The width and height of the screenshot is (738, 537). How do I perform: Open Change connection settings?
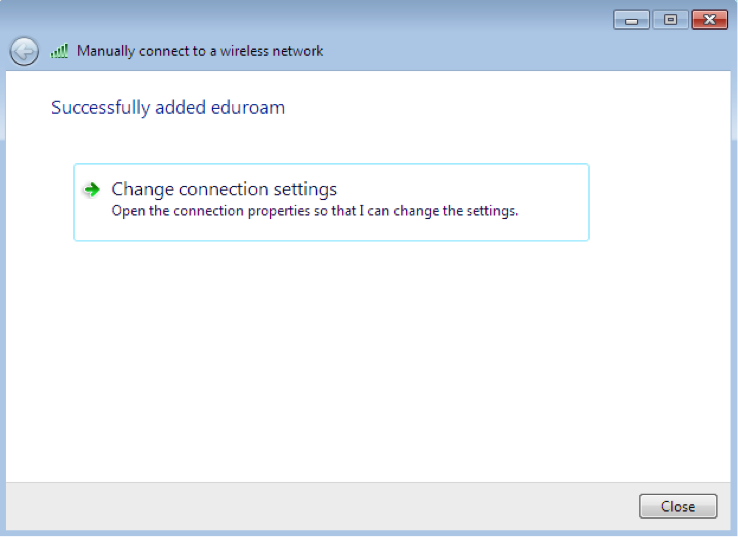(331, 202)
